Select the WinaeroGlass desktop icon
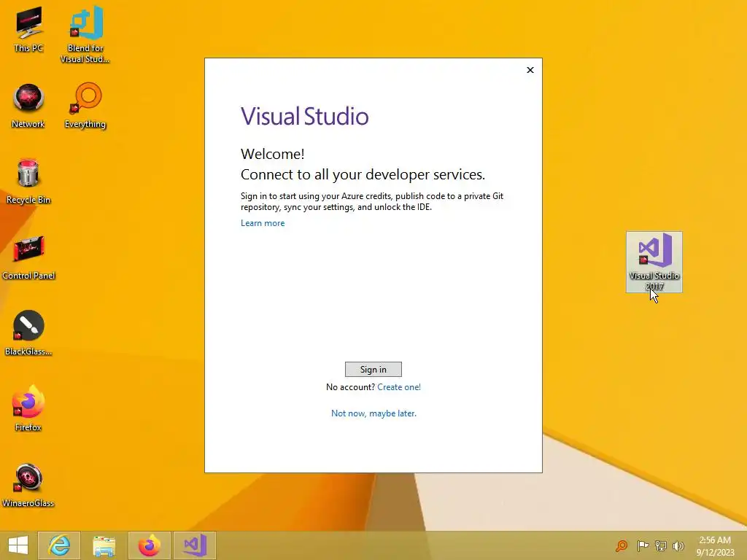 [28, 484]
